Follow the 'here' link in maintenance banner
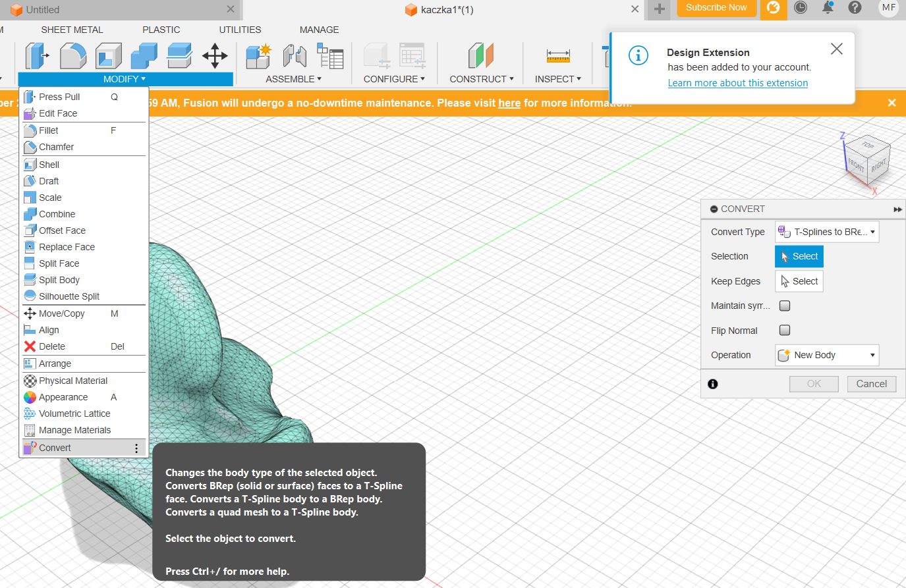 [x=509, y=103]
